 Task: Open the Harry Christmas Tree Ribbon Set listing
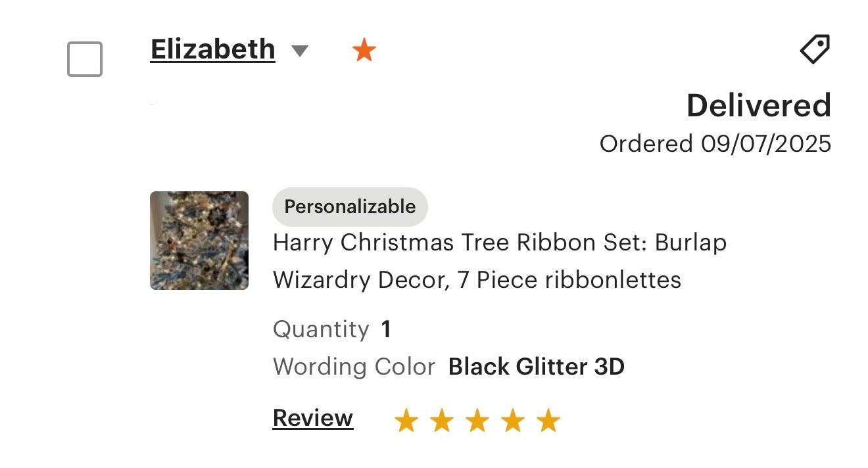pos(499,261)
